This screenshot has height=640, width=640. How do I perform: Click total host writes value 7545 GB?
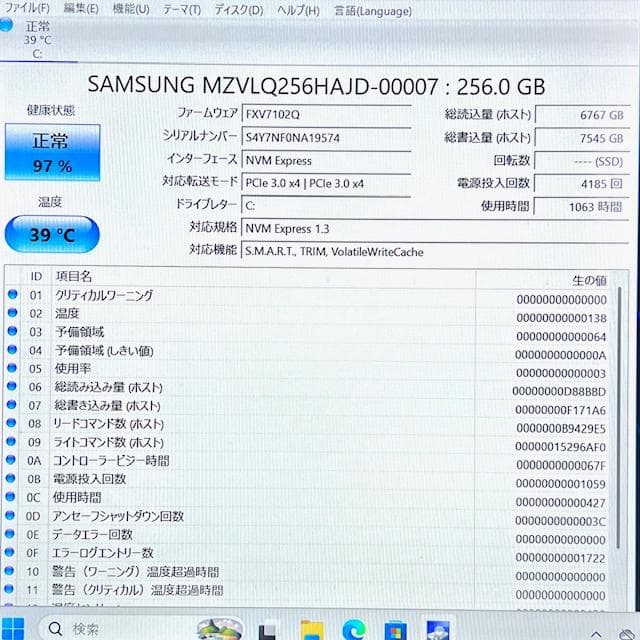coord(582,138)
